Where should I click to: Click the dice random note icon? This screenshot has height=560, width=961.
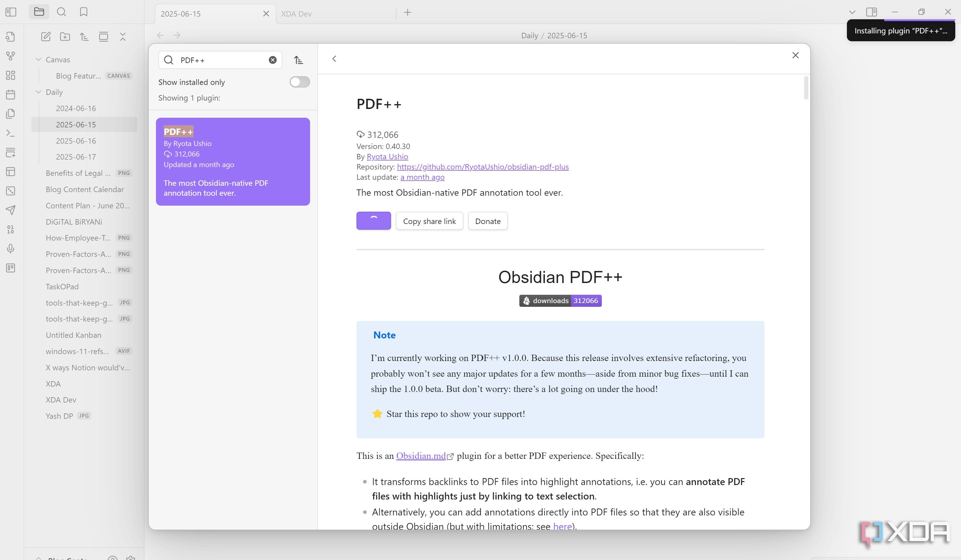click(x=11, y=191)
